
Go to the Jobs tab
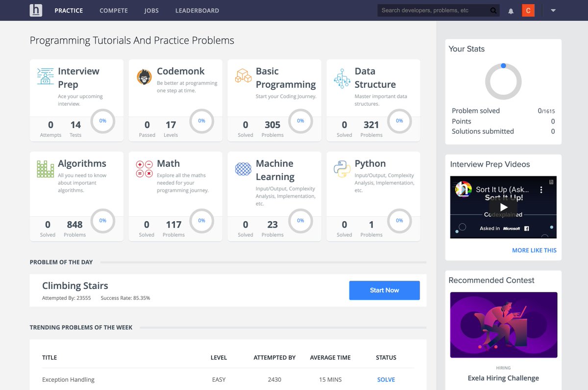click(151, 10)
